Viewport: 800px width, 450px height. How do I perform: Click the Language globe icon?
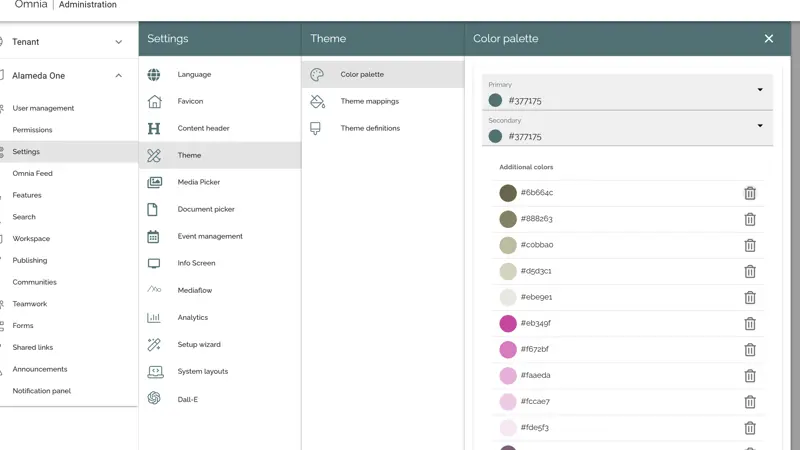[154, 74]
